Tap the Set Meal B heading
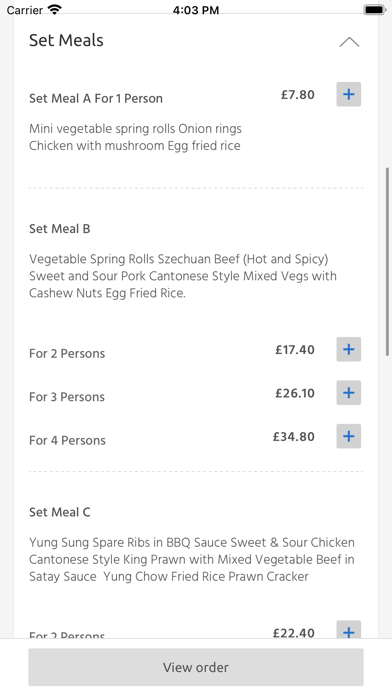 tap(59, 229)
